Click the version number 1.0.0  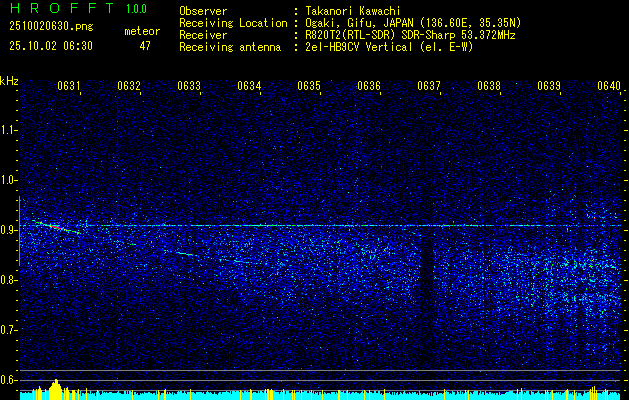tap(136, 8)
